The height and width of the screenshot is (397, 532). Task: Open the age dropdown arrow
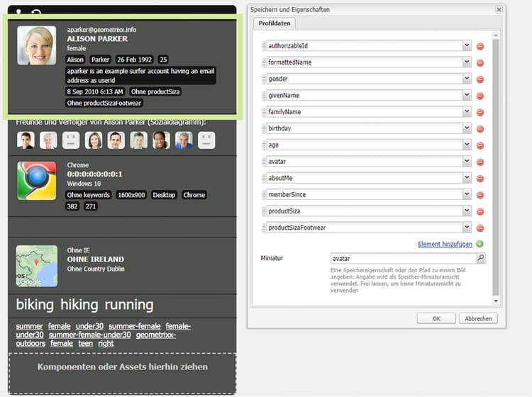[467, 145]
